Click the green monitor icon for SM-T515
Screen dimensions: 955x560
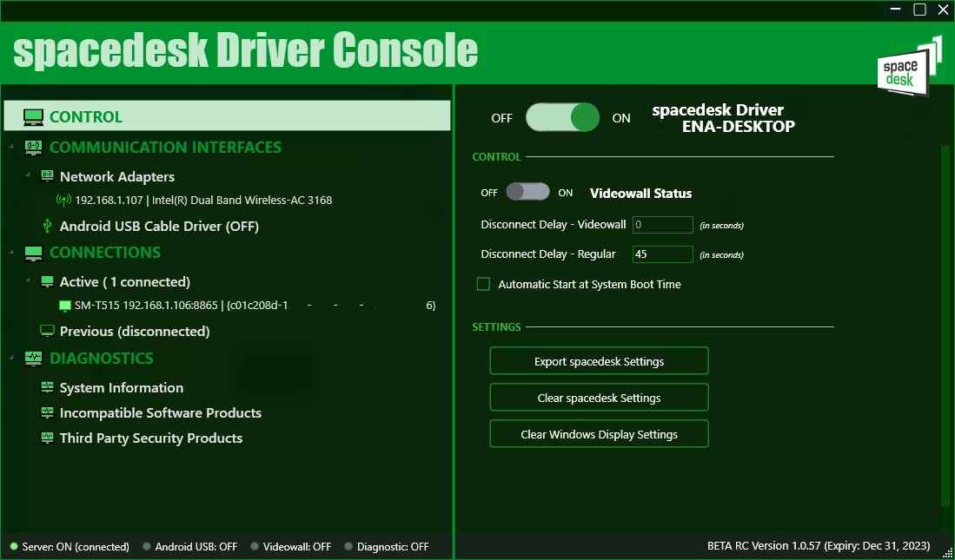click(x=64, y=306)
